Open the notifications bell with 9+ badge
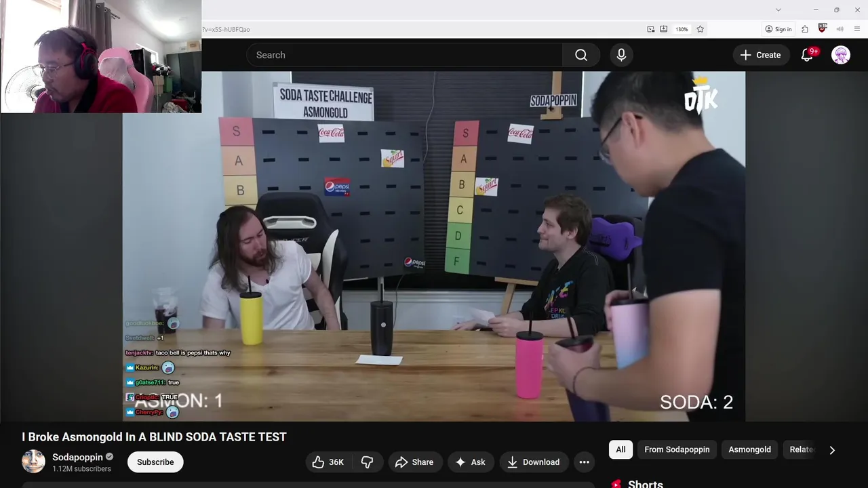 point(807,55)
